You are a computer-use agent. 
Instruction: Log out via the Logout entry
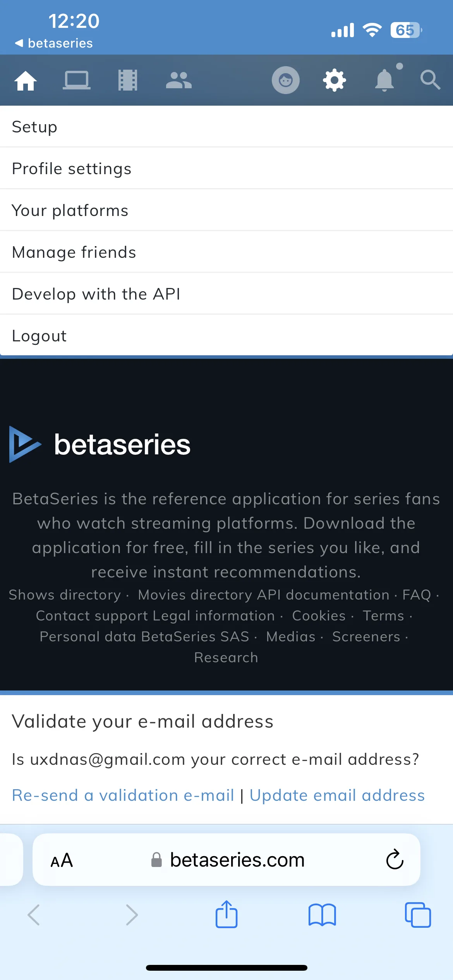pos(226,336)
